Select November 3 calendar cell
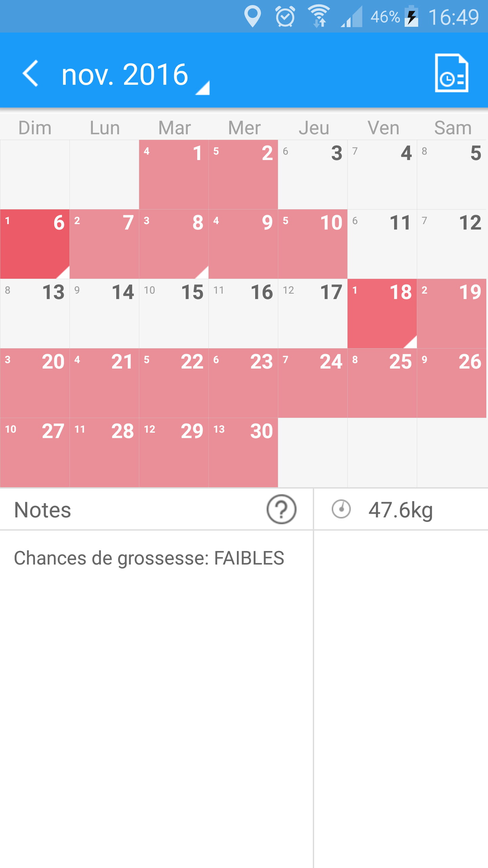This screenshot has height=868, width=488. tap(313, 174)
